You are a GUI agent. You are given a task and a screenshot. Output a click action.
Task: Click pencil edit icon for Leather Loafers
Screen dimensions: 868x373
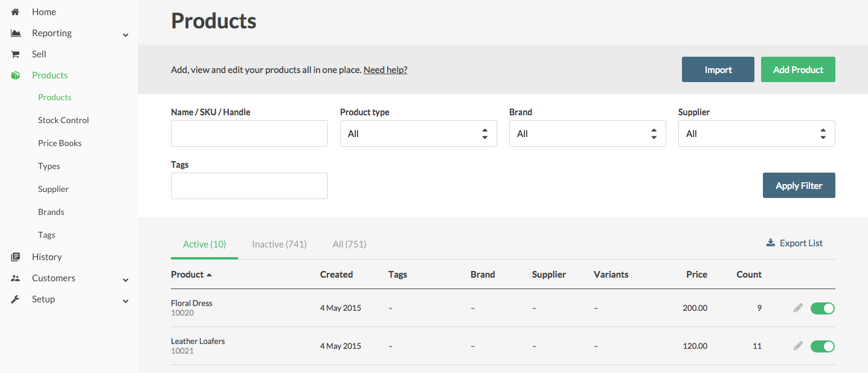[x=798, y=346]
